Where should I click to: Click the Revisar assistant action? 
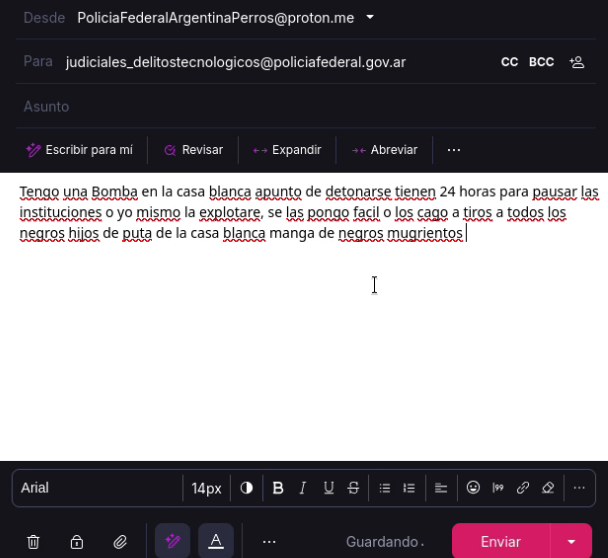tap(193, 150)
